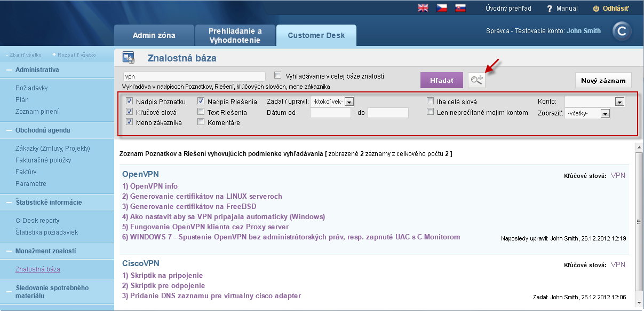644x311 pixels.
Task: Toggle the advanced search magnifier icon
Action: [x=476, y=80]
